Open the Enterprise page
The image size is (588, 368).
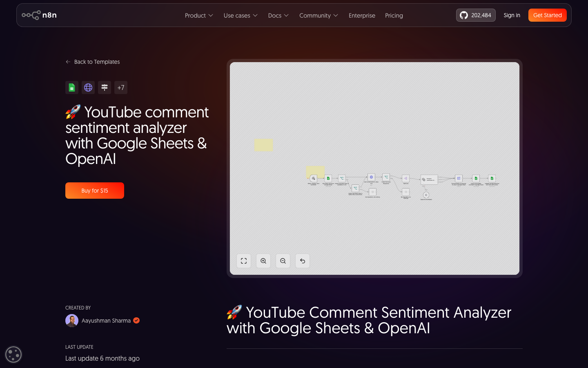tap(362, 16)
